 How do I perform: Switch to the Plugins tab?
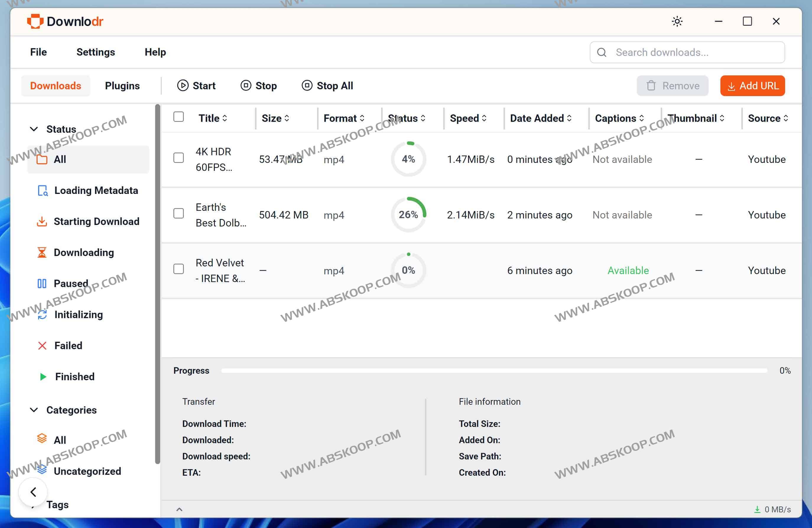coord(122,86)
